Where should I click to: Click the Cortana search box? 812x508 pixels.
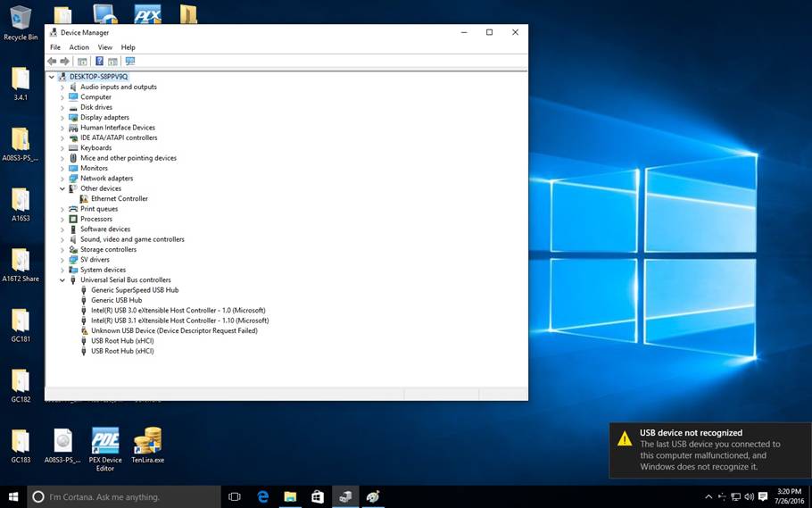(124, 496)
